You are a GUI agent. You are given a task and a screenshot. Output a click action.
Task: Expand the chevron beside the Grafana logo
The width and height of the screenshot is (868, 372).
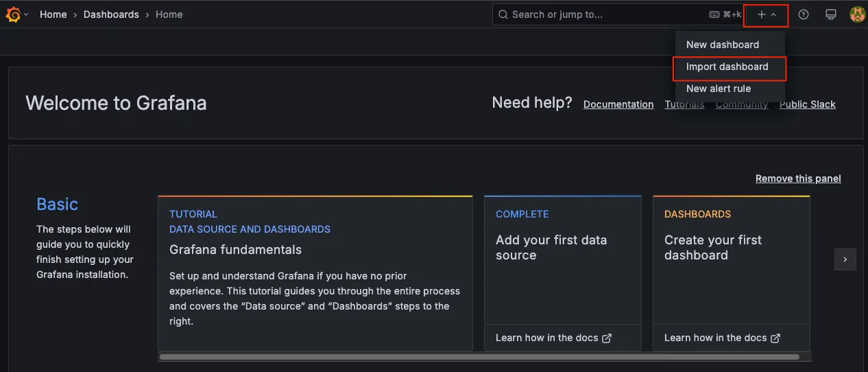(26, 14)
